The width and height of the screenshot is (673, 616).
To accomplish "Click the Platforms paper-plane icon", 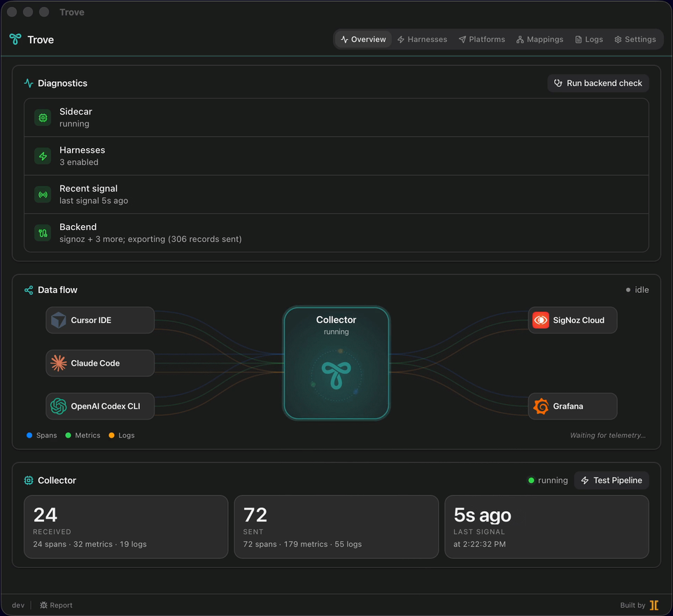I will (x=462, y=39).
